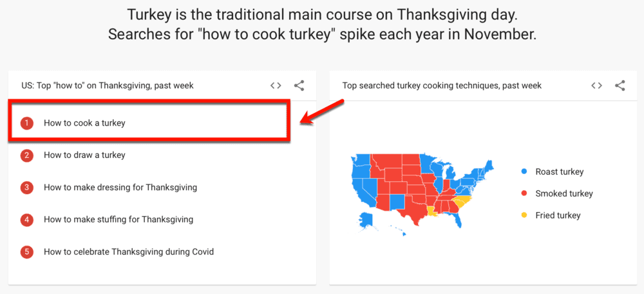Select 'How to draw a turkey' query
The height and width of the screenshot is (294, 644).
click(x=84, y=155)
